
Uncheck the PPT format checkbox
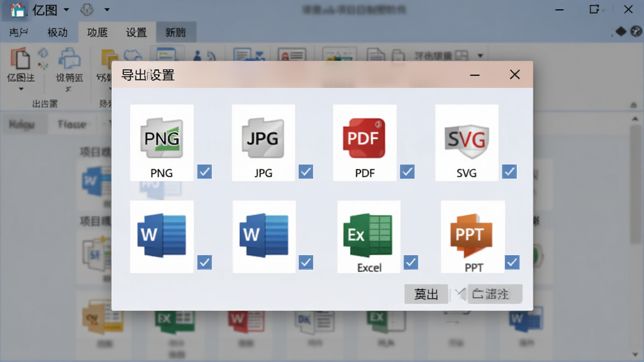(512, 262)
